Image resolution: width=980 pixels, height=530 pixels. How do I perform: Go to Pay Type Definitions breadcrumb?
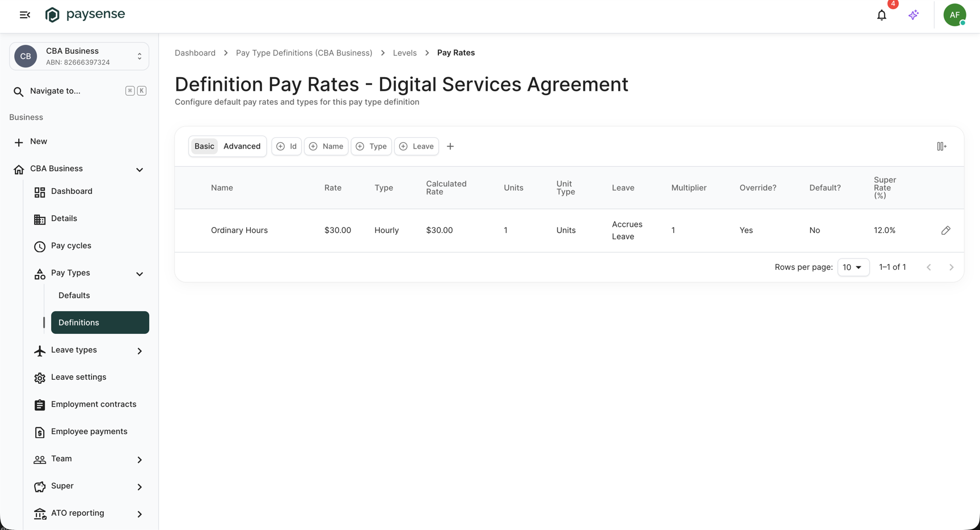(304, 53)
